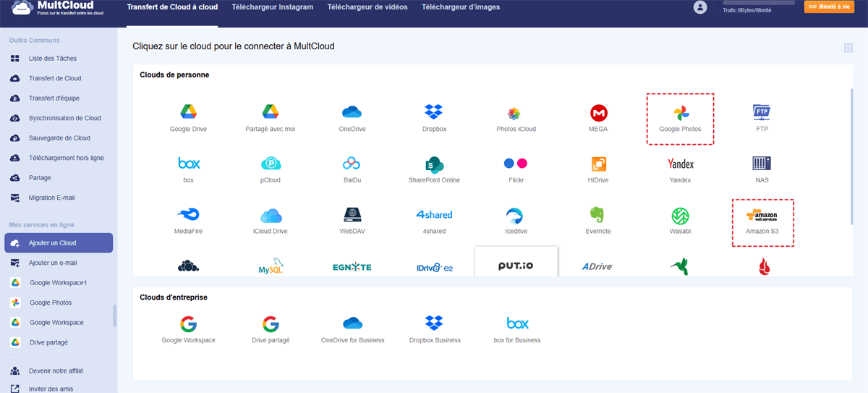The height and width of the screenshot is (393, 868).
Task: Select the Partagé avec moi cloud icon
Action: pyautogui.click(x=271, y=118)
